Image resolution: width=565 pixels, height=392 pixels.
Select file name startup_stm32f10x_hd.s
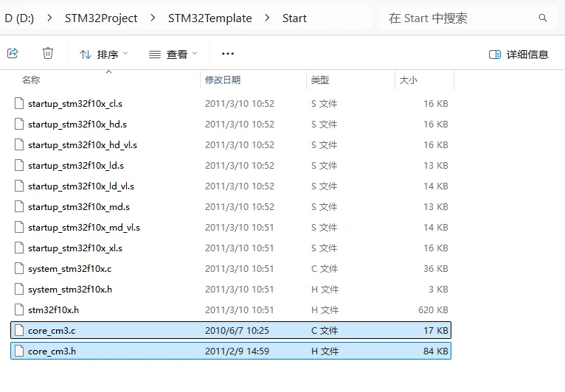(x=77, y=125)
